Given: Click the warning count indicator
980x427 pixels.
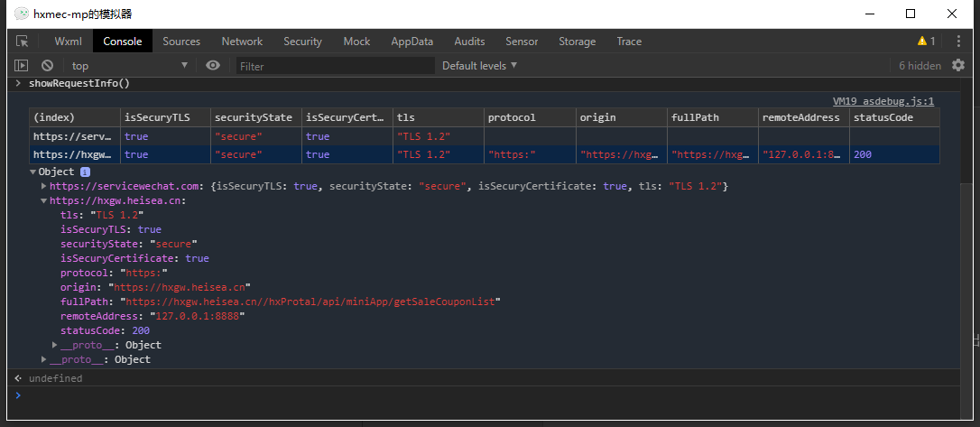Looking at the screenshot, I should [x=926, y=42].
